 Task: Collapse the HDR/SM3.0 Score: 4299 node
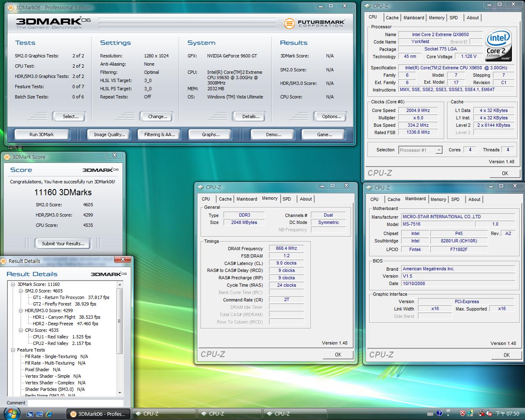point(21,310)
